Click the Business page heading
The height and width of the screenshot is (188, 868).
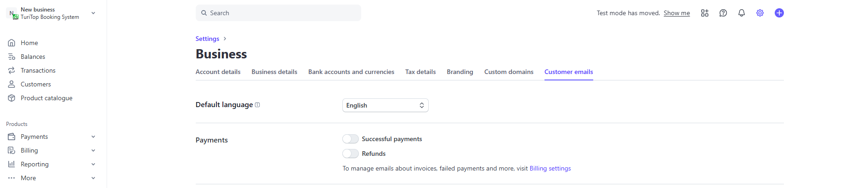(221, 54)
